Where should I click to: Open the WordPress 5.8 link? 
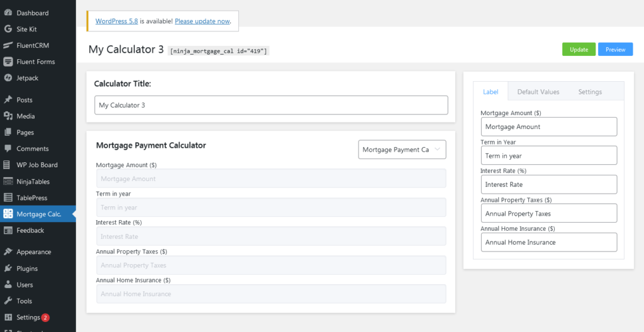pyautogui.click(x=116, y=21)
